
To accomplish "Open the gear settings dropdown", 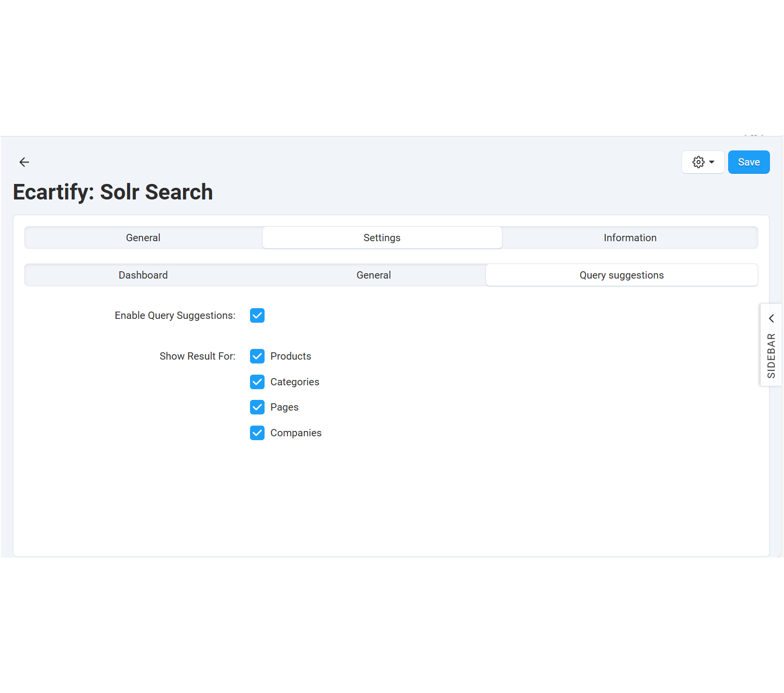I will (x=702, y=162).
